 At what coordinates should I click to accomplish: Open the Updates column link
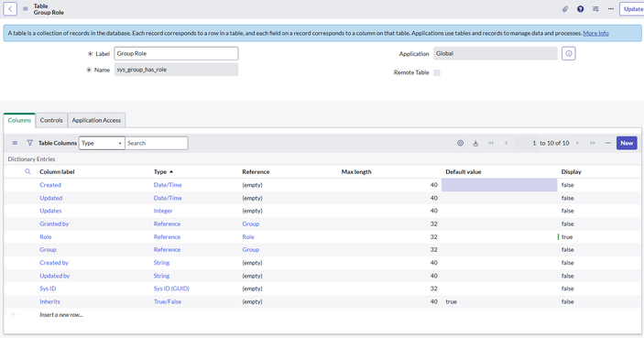tap(50, 211)
